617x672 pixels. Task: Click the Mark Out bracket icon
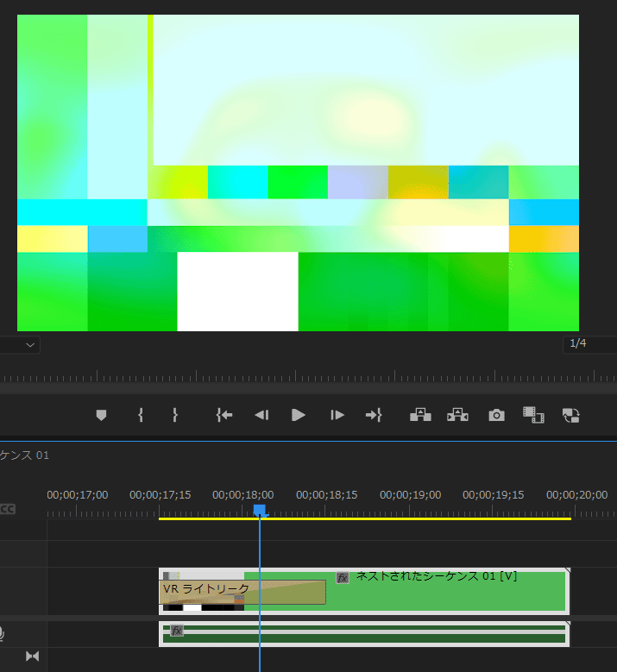(x=174, y=415)
